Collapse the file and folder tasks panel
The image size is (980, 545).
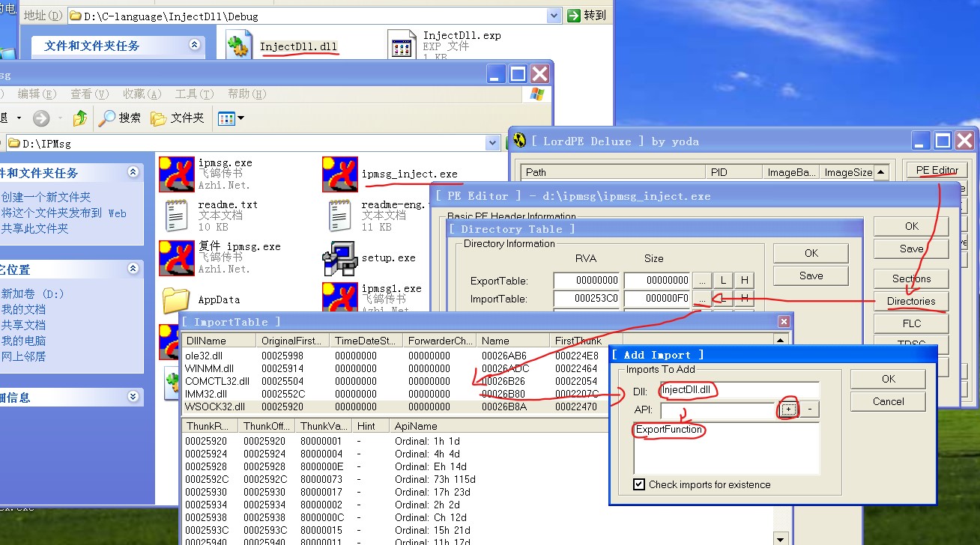(x=133, y=172)
